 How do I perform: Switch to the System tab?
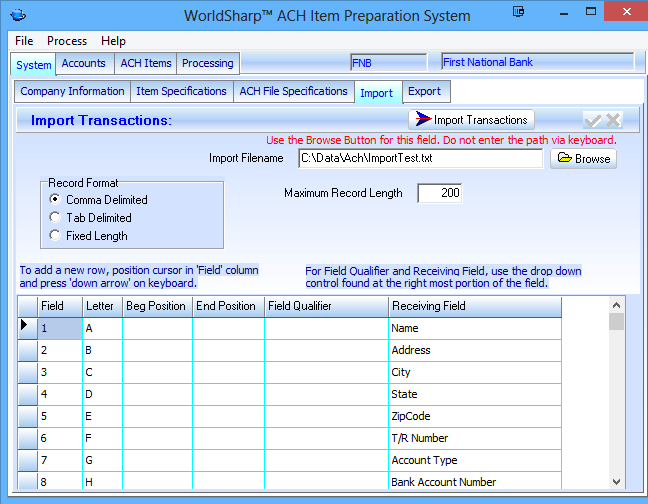tap(33, 65)
